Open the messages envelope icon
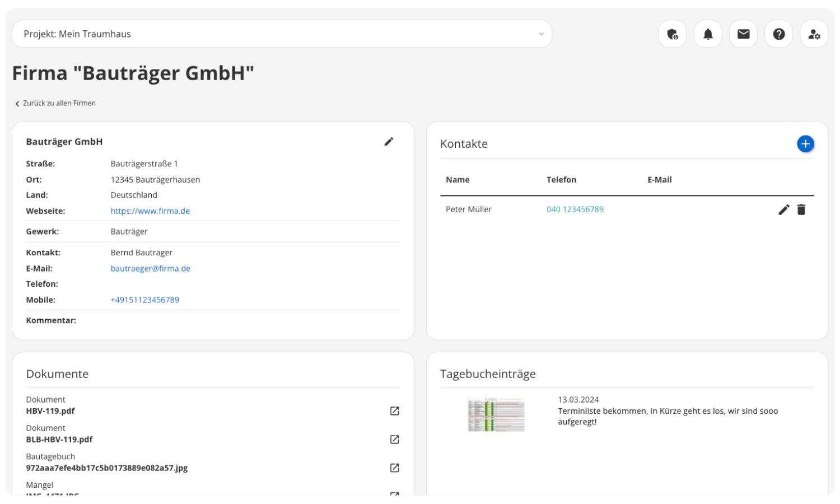Viewport: 840px width, 504px height. (743, 34)
